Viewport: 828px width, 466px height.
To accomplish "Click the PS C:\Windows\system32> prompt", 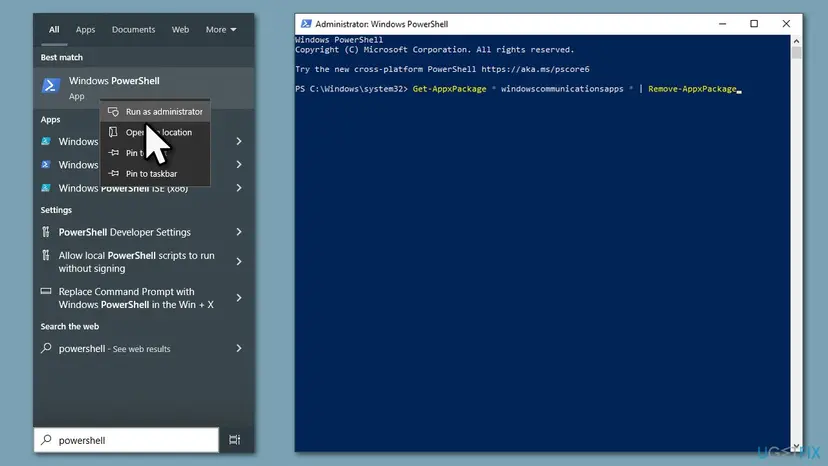I will coord(351,89).
